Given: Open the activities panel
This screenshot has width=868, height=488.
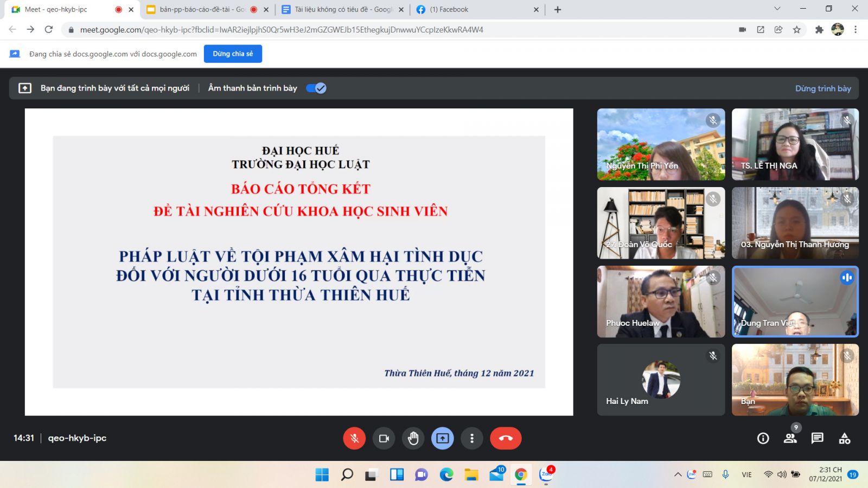Looking at the screenshot, I should [x=844, y=438].
